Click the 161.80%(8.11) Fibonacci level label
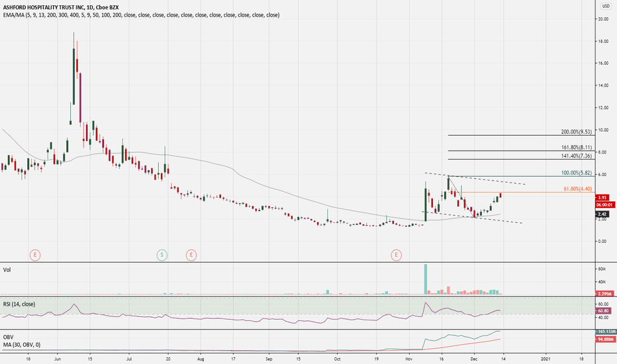This screenshot has height=364, width=617. click(x=576, y=148)
